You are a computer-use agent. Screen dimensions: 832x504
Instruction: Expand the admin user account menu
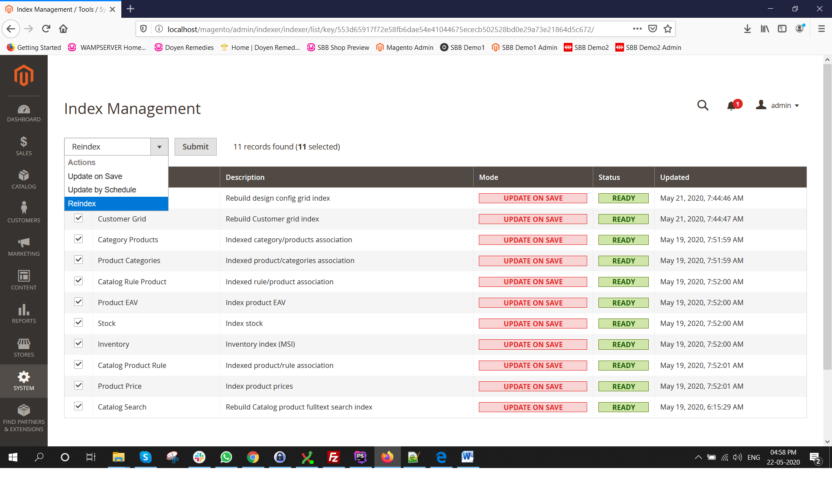point(778,105)
